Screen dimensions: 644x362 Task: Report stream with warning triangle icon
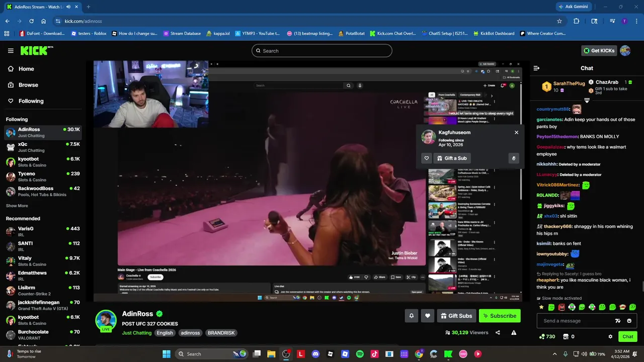[x=514, y=332]
